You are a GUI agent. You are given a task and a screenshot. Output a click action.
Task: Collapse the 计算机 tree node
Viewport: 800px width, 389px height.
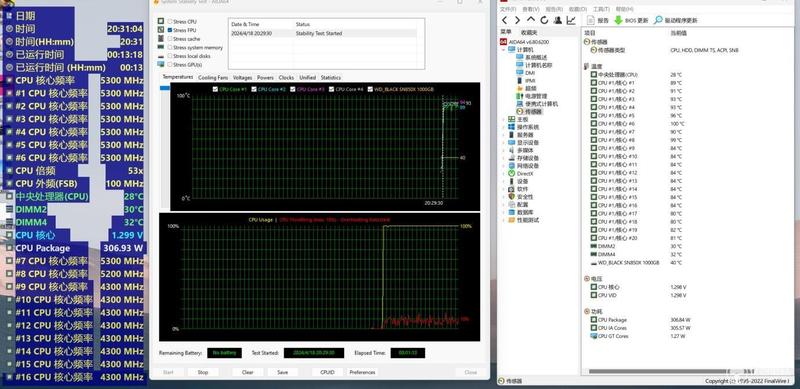(504, 50)
